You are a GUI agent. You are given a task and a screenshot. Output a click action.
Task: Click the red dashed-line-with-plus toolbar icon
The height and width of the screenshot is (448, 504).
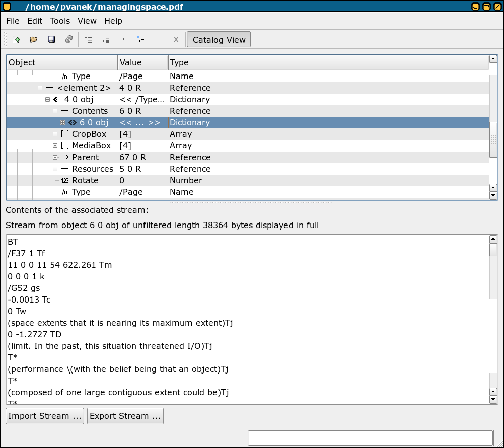tap(158, 39)
